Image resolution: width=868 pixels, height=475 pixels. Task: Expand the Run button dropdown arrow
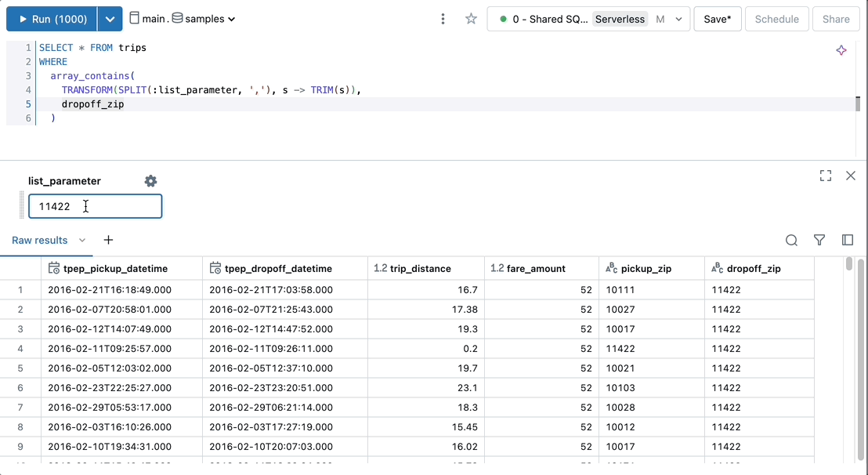110,19
